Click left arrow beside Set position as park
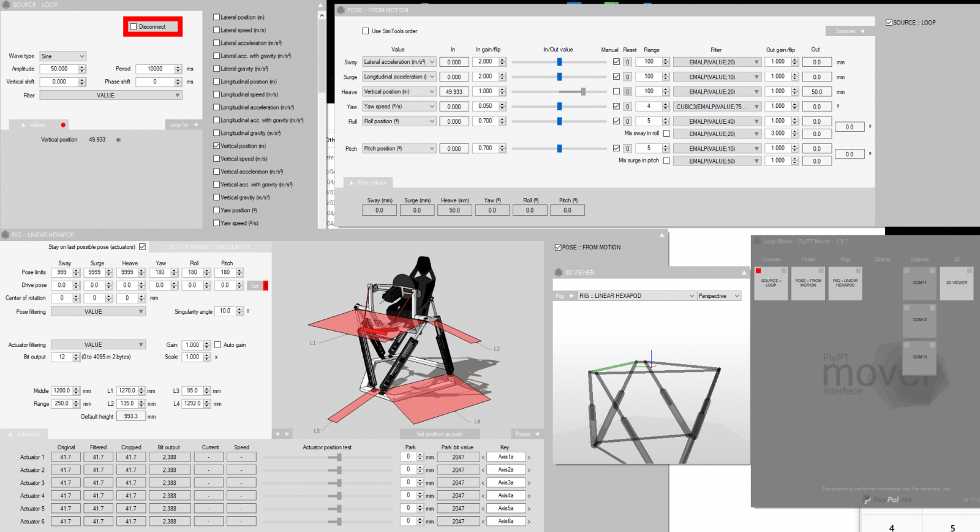 coord(277,434)
